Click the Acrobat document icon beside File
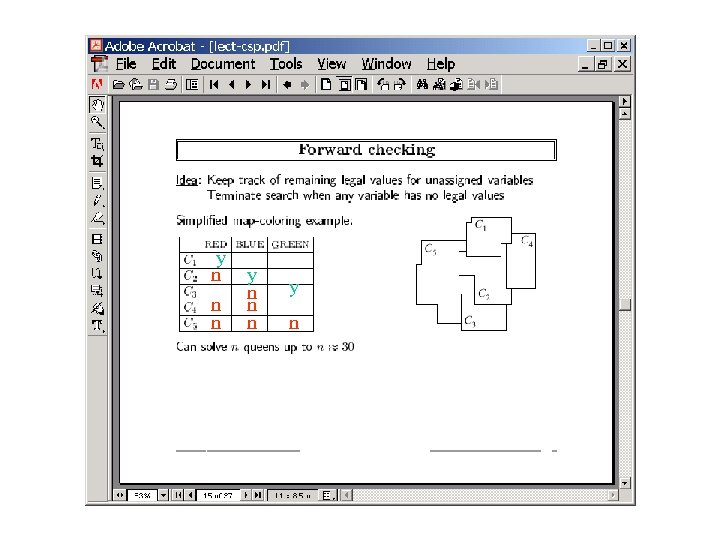This screenshot has width=720, height=540. [x=99, y=64]
